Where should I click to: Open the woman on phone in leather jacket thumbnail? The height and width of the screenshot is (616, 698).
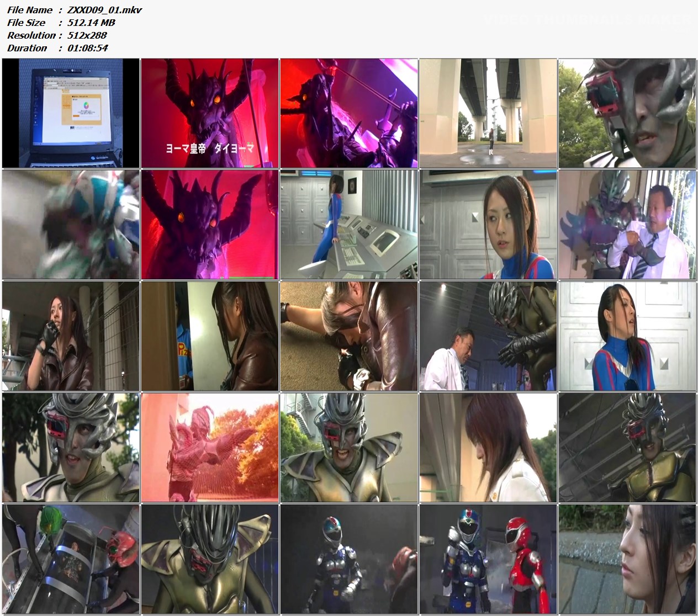click(x=71, y=336)
